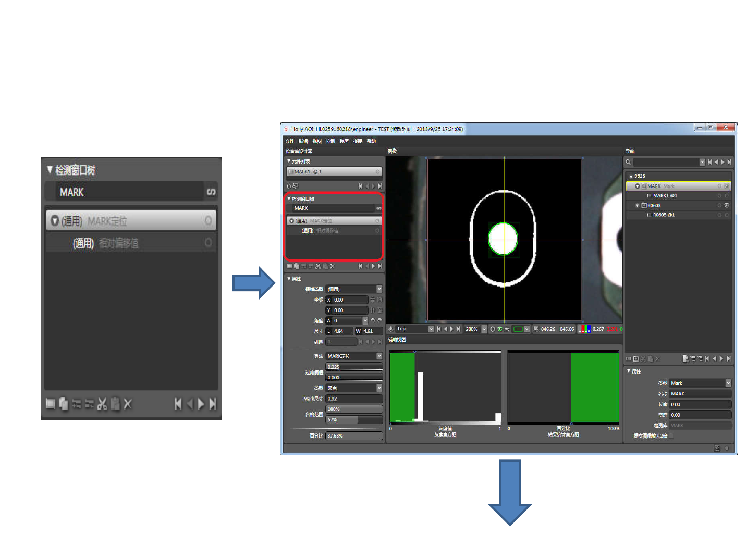Click the magnifier search icon in the 导航 panel
Screen dimensions: 747x560
pyautogui.click(x=629, y=162)
